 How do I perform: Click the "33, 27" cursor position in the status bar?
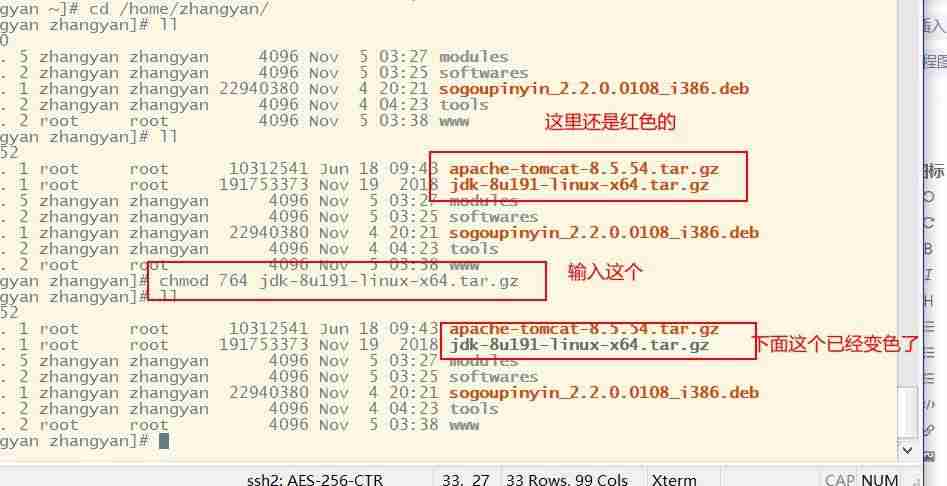tap(466, 481)
